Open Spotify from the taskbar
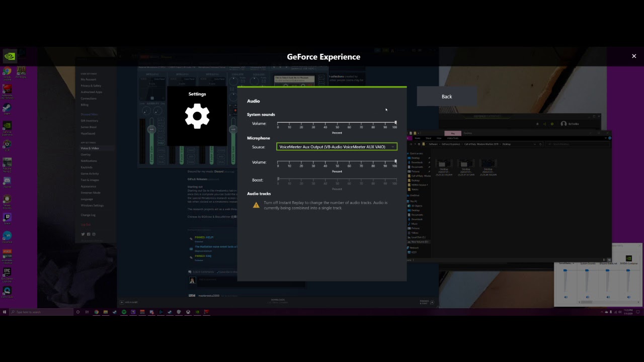The width and height of the screenshot is (644, 362). (x=124, y=312)
